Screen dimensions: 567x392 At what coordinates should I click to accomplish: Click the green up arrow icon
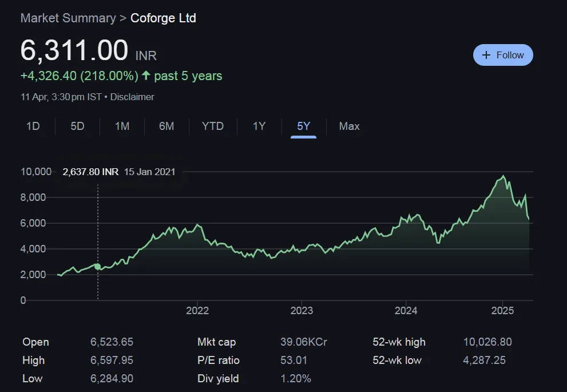(146, 75)
